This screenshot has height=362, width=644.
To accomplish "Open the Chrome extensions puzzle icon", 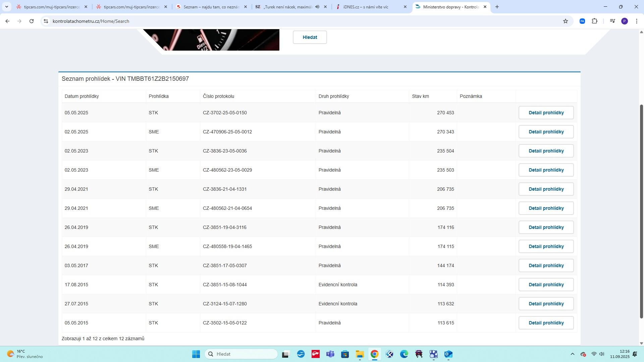I will (x=594, y=21).
